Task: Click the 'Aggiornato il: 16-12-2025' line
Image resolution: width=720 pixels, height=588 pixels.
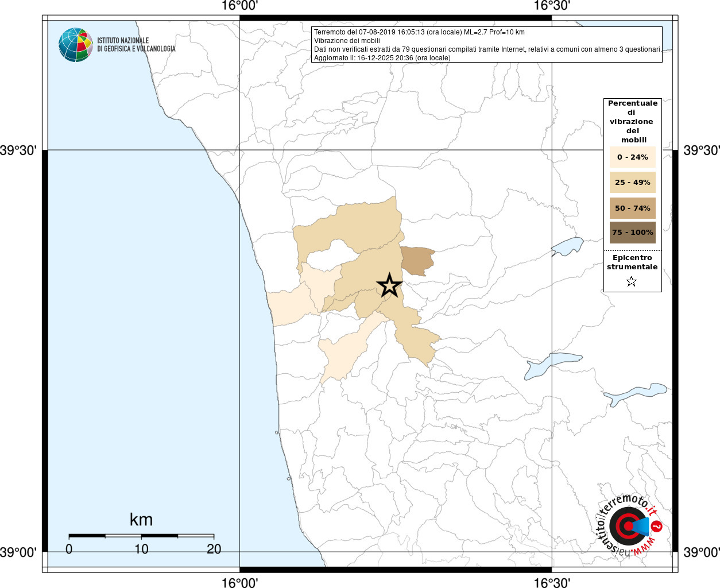Action: coord(382,58)
